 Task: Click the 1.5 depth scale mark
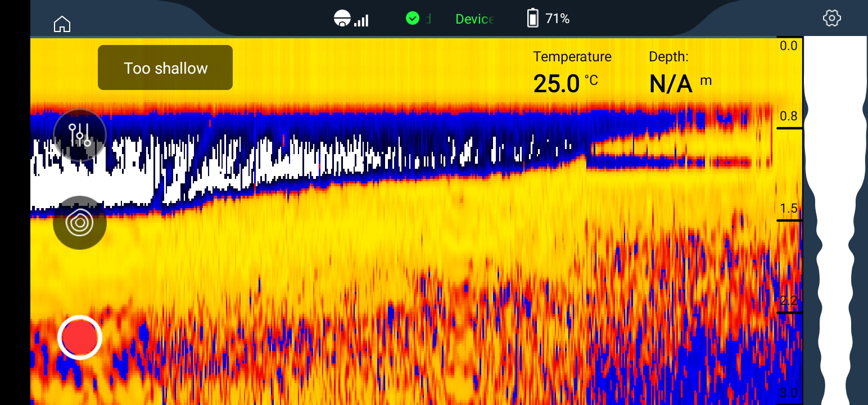788,209
